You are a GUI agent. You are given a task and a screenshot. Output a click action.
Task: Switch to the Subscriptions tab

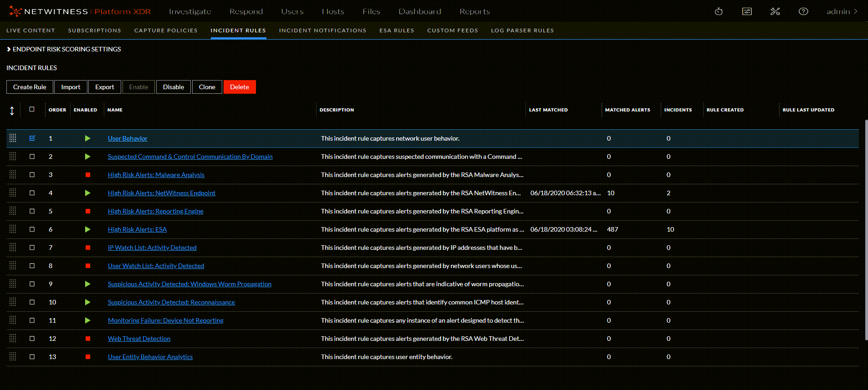click(95, 30)
